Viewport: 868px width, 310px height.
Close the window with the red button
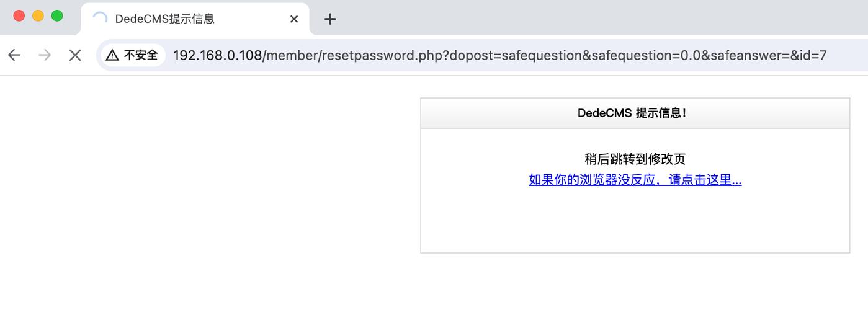19,16
